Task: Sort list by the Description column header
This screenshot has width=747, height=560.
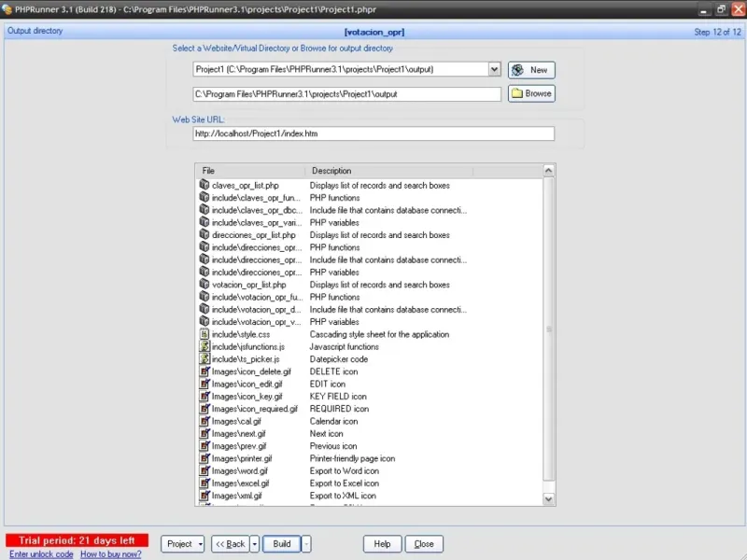Action: [x=388, y=171]
